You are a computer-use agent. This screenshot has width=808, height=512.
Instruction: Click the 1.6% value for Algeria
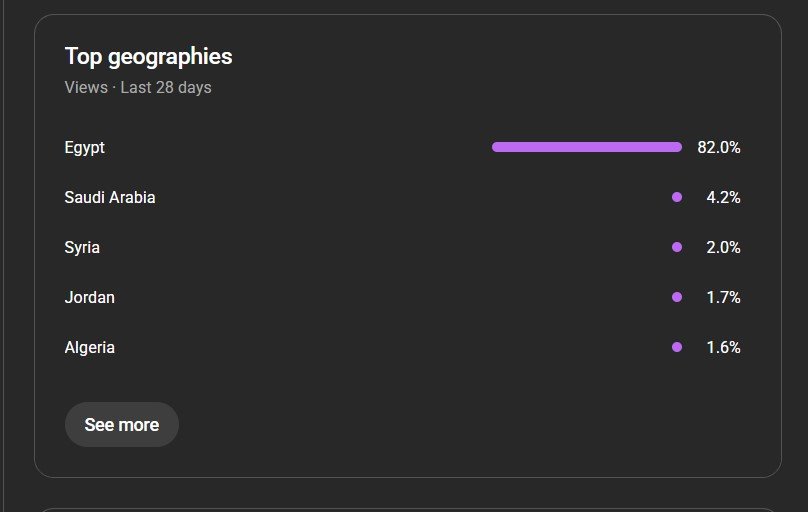click(723, 347)
